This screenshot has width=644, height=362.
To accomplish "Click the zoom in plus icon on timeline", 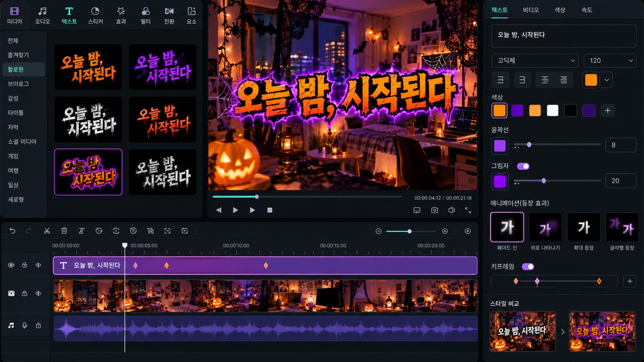I will point(445,231).
